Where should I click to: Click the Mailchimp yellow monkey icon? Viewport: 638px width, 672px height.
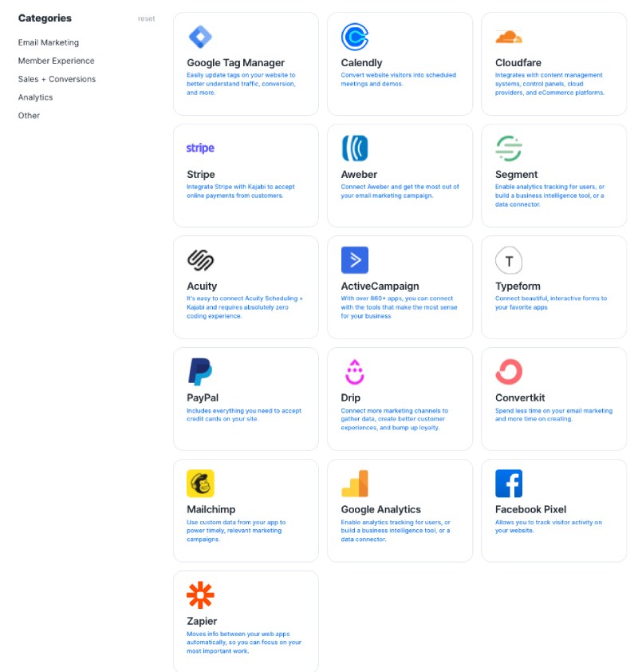pyautogui.click(x=200, y=484)
